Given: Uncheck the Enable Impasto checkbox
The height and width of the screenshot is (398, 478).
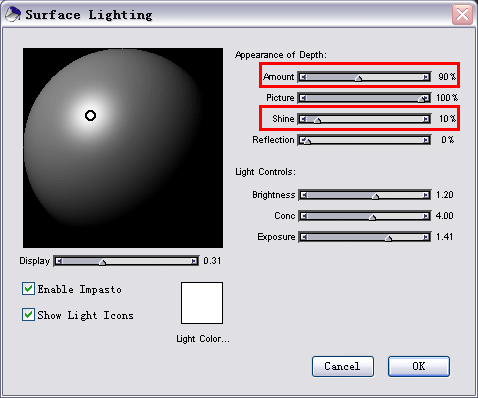Looking at the screenshot, I should 28,289.
